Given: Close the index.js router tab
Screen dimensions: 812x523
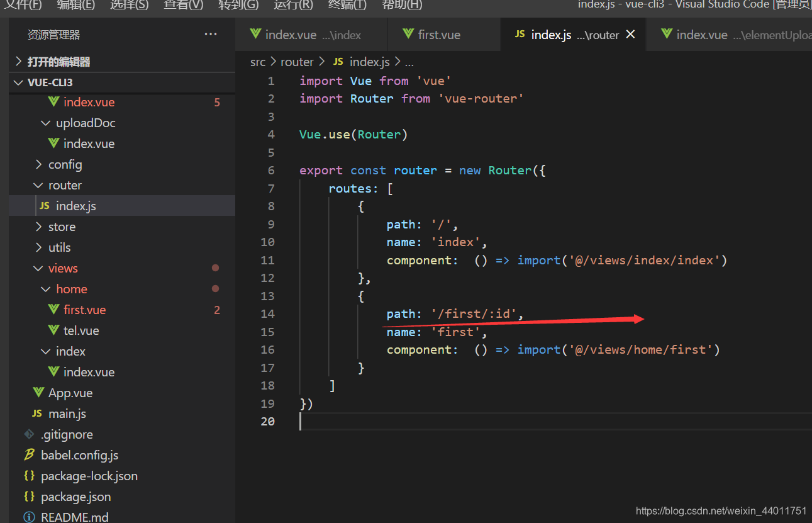Looking at the screenshot, I should [630, 35].
